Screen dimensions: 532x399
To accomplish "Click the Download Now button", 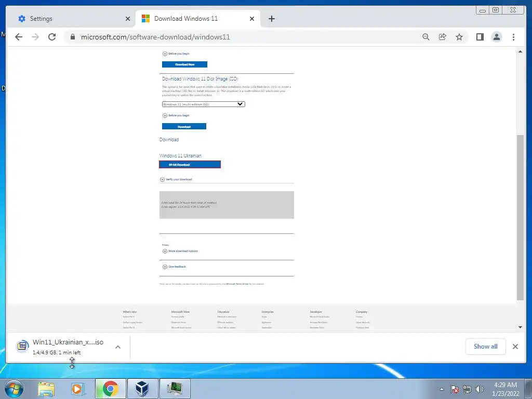I will point(184,64).
